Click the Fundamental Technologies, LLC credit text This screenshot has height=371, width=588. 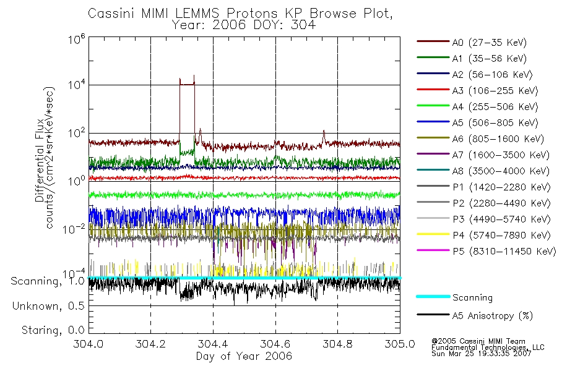488,348
